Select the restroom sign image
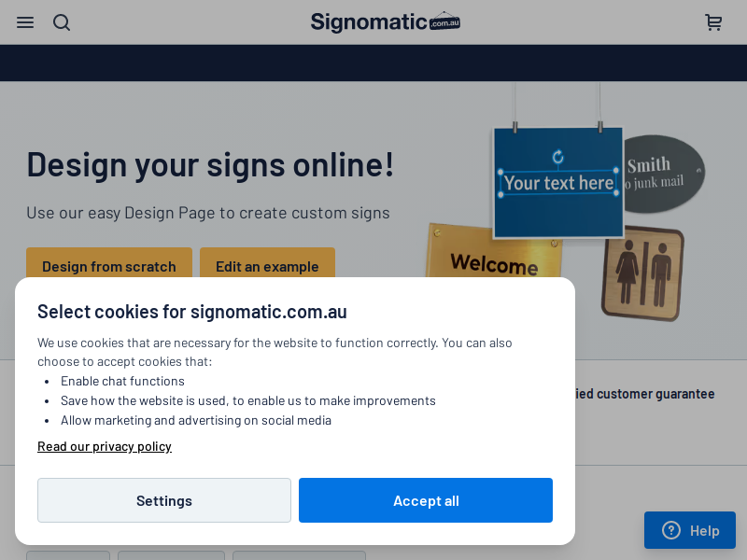747x560 pixels. coord(642,273)
